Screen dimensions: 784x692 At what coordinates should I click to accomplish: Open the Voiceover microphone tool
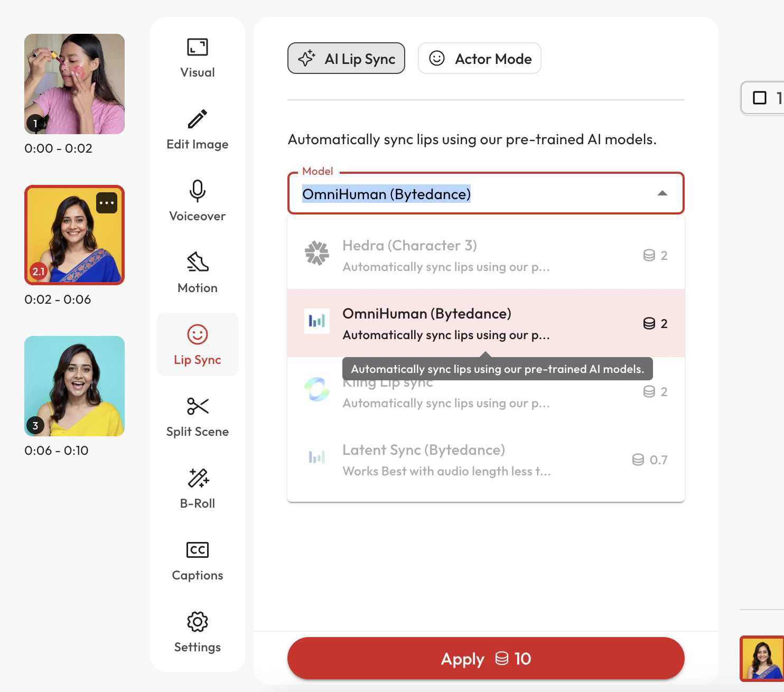198,191
